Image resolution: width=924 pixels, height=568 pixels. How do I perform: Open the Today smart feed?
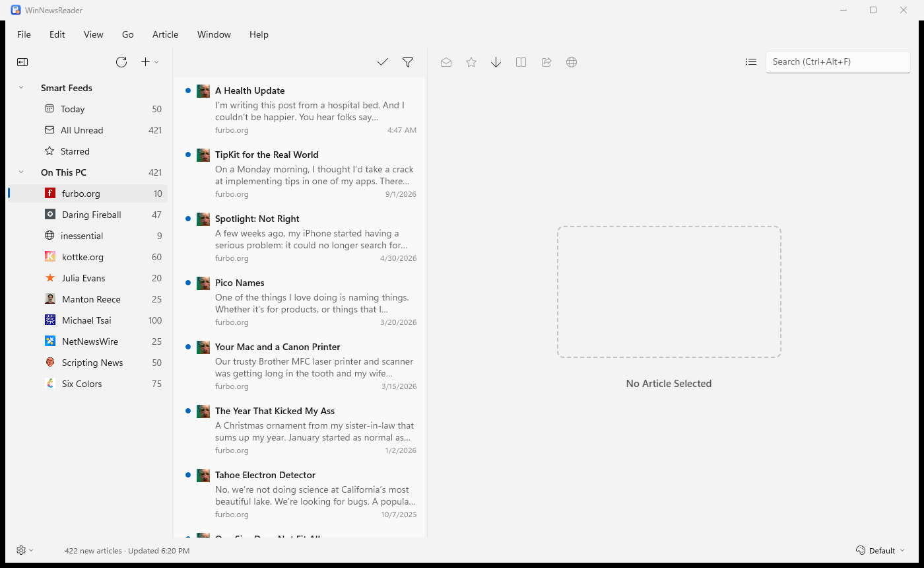pyautogui.click(x=87, y=109)
